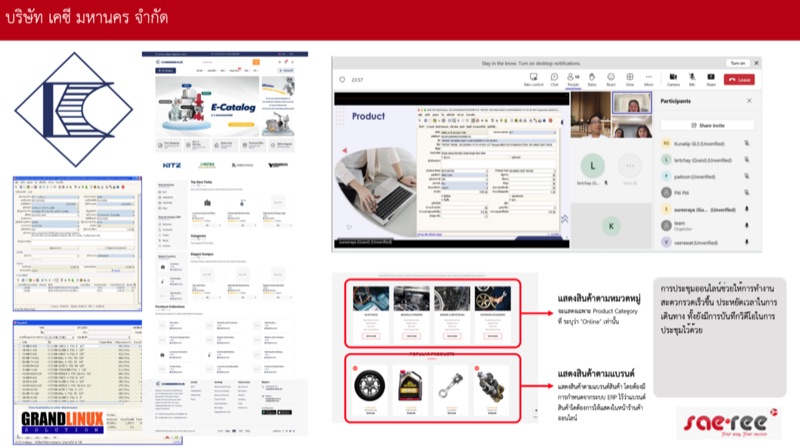Click the Share content icon
The image size is (800, 448).
tap(711, 79)
